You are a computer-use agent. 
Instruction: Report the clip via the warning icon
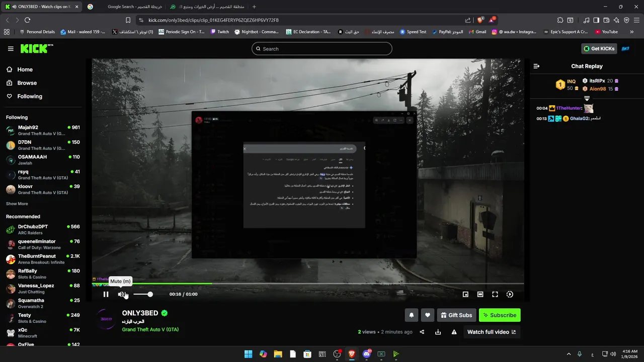click(454, 332)
